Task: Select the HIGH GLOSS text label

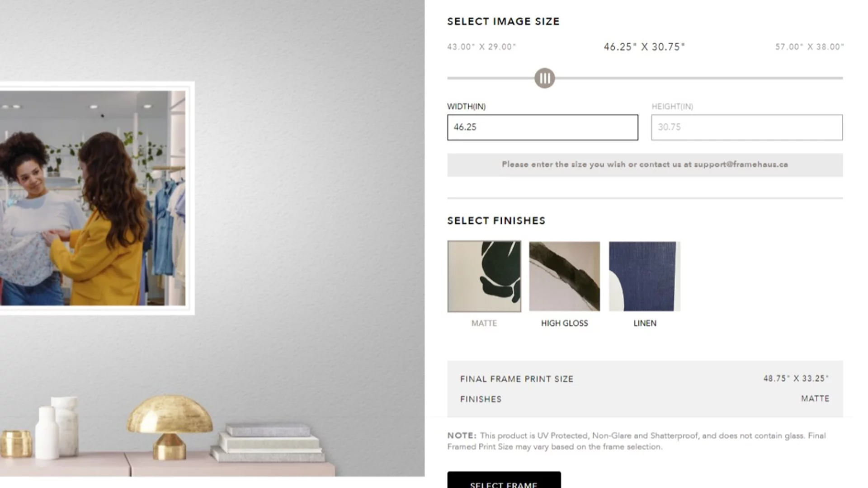Action: [565, 324]
